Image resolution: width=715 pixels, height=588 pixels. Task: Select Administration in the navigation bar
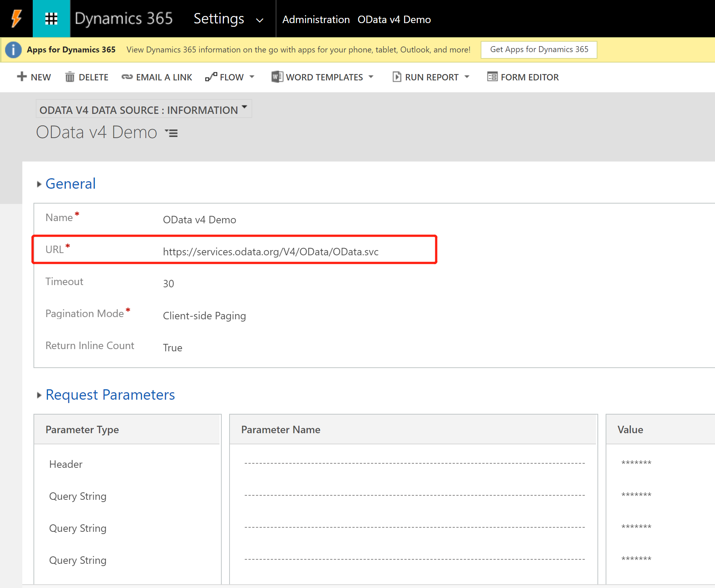[315, 19]
